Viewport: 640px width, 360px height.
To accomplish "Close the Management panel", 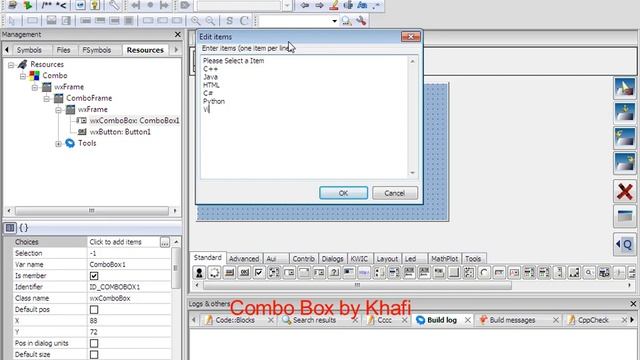I will coord(178,34).
